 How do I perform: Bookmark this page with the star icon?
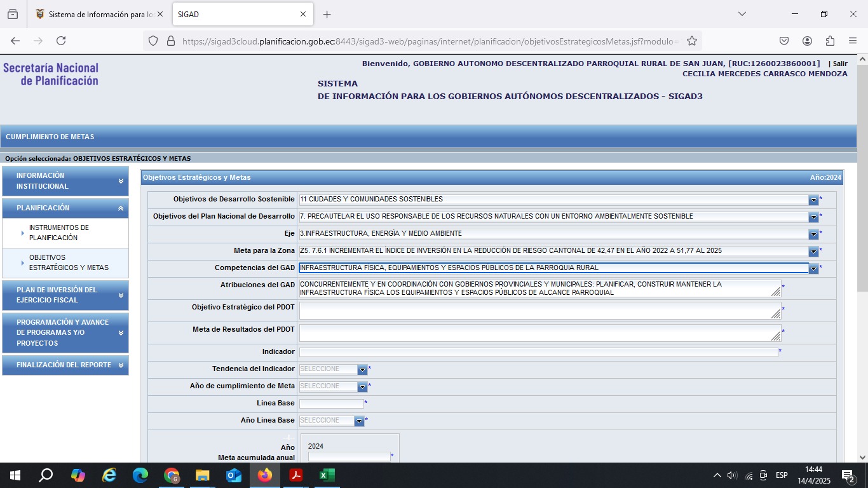(692, 41)
